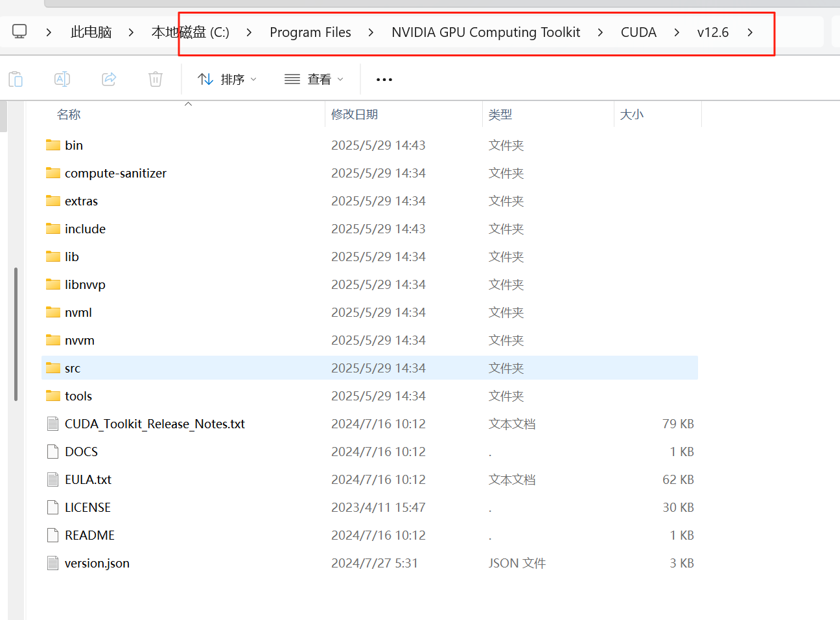
Task: Click the DOCS file icon
Action: click(x=53, y=452)
